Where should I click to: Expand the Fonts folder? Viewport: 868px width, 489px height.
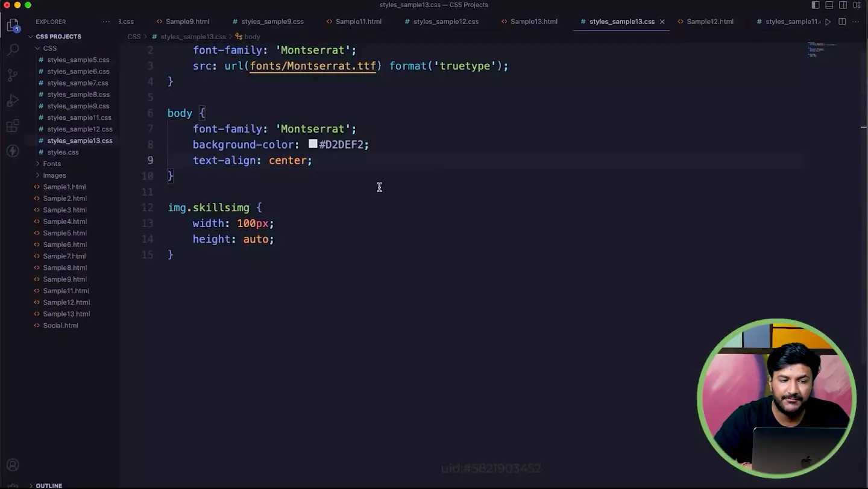[51, 164]
